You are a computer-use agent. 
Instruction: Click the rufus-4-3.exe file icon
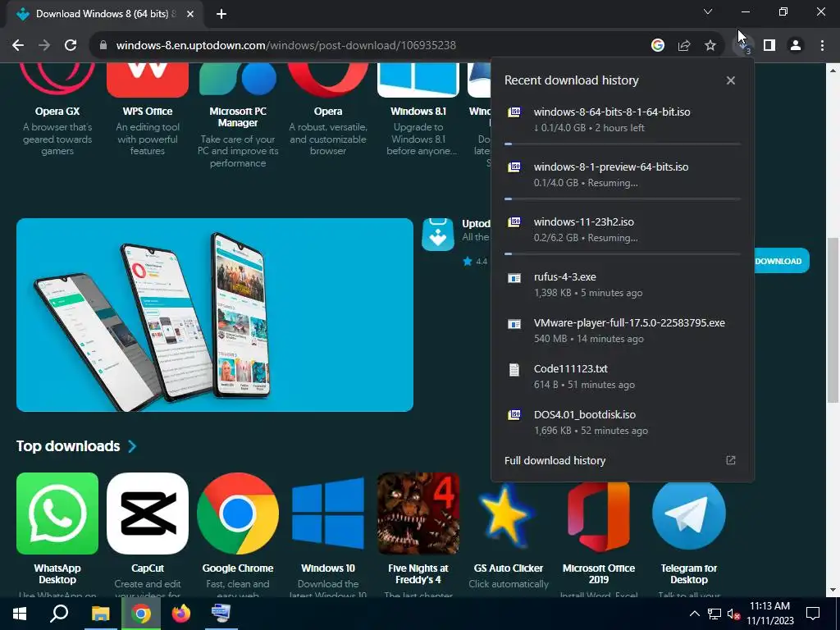click(x=514, y=278)
